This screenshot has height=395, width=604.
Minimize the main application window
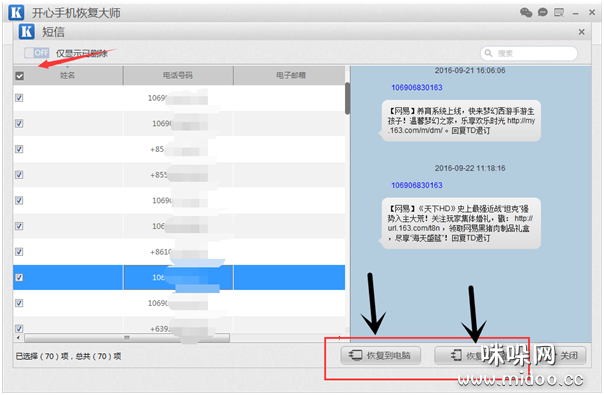point(575,13)
